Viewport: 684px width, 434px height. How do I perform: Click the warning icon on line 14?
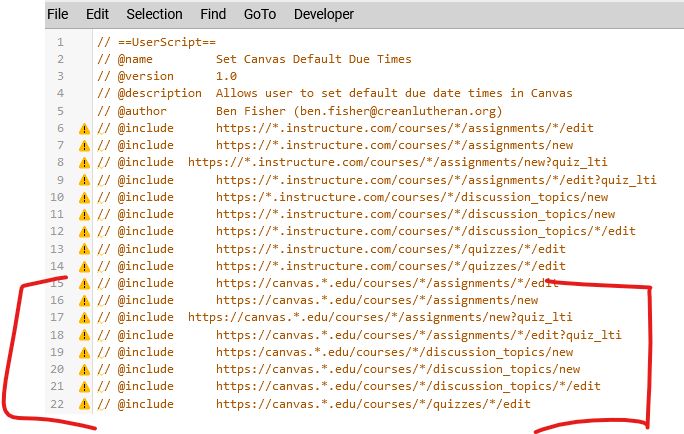tap(84, 267)
